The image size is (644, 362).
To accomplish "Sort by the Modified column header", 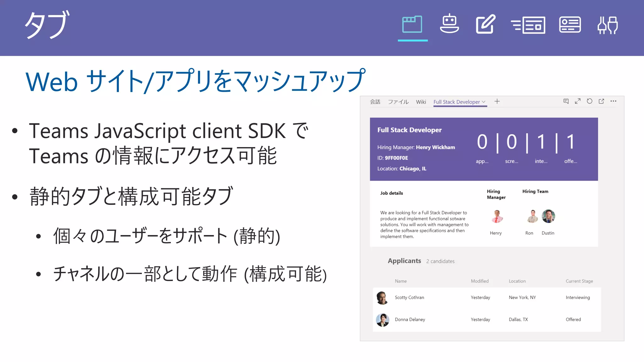I will point(480,281).
